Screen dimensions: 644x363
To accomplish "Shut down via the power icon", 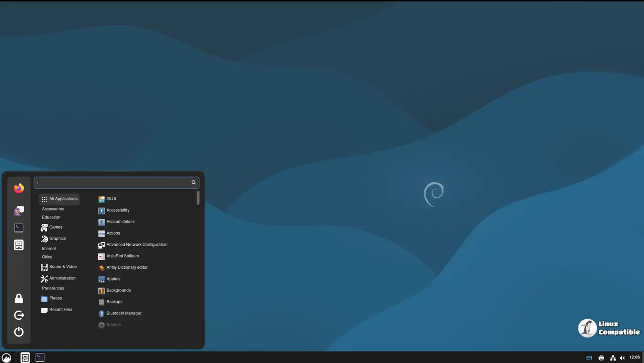I will point(19,332).
